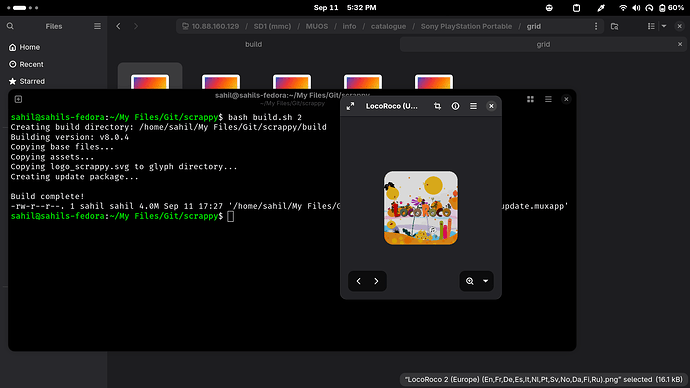Close the Files window
The height and width of the screenshot is (388, 690).
680,26
